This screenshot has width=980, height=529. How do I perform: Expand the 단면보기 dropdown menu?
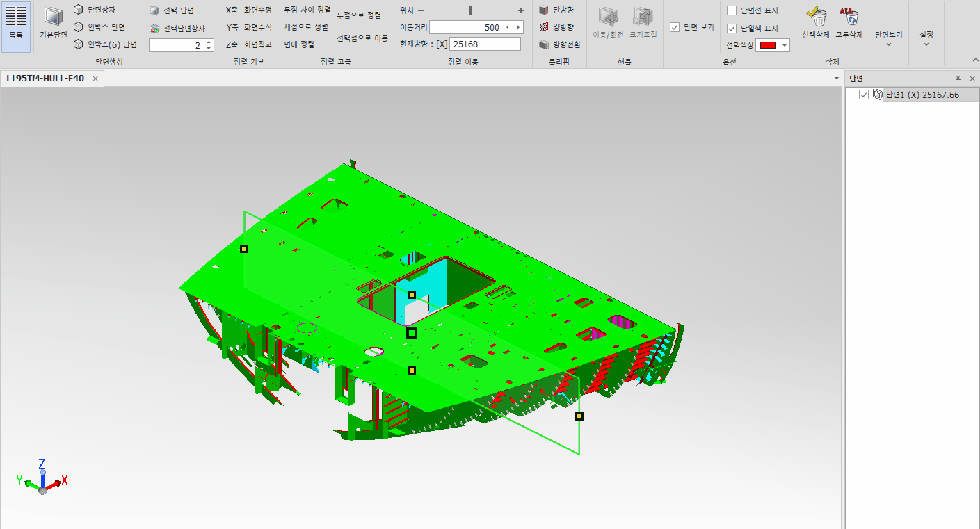point(888,39)
